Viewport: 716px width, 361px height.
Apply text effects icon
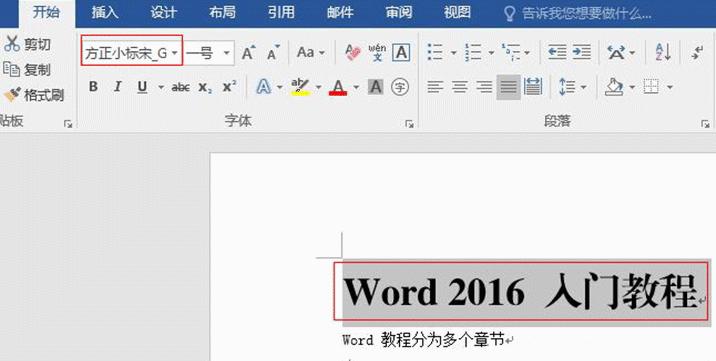point(264,87)
